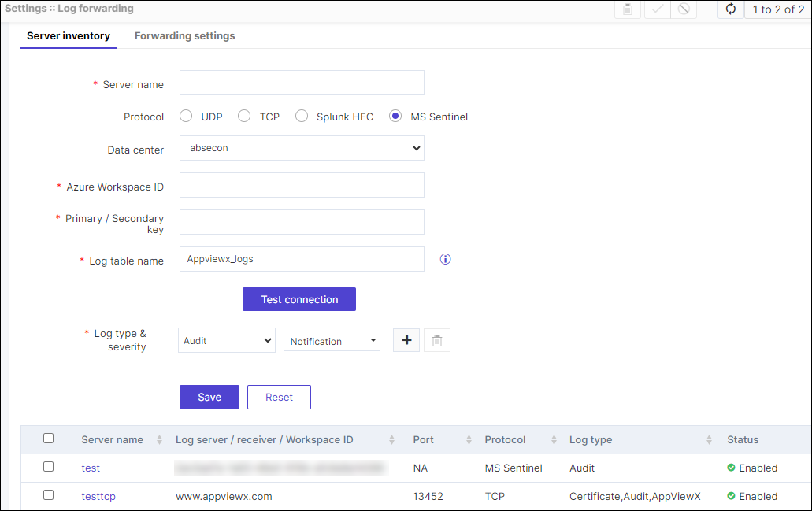Sort by Protocol column arrows
The height and width of the screenshot is (511, 812).
(x=554, y=440)
